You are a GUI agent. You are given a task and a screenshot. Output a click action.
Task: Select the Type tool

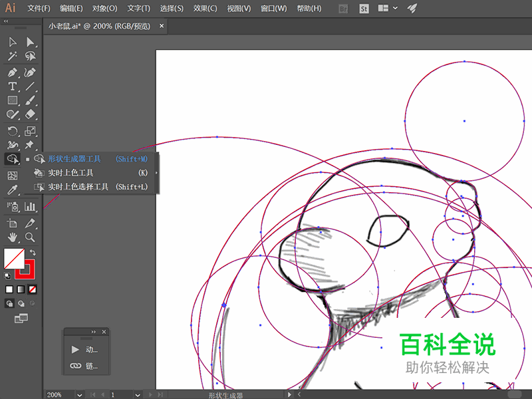point(11,86)
